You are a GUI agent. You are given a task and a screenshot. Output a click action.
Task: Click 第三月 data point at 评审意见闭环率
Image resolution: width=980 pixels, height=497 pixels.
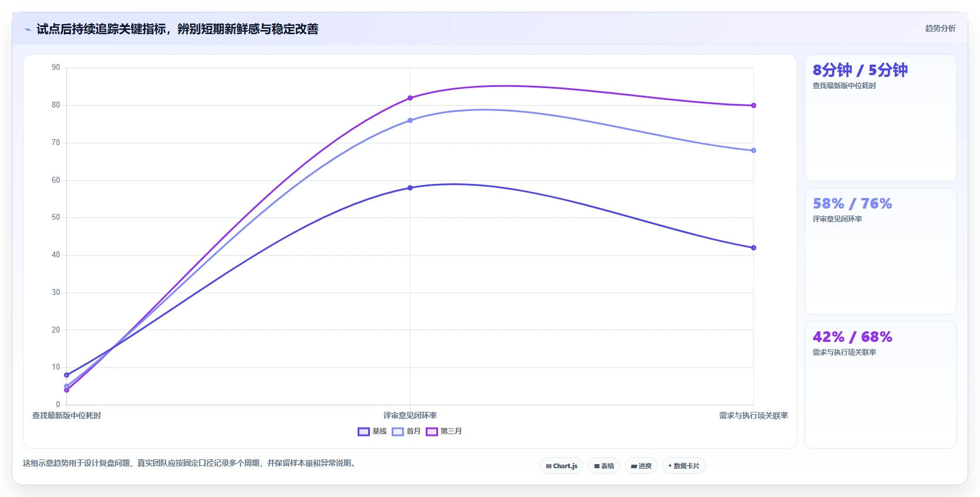(410, 98)
